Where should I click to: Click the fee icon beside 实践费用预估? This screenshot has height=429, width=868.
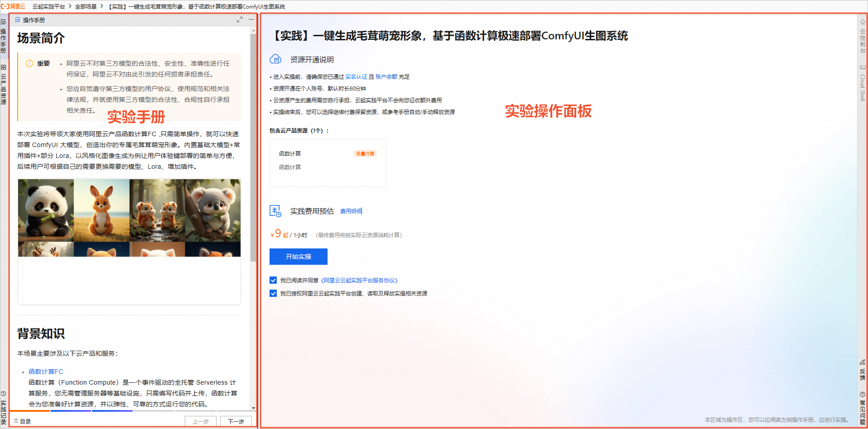click(x=275, y=211)
